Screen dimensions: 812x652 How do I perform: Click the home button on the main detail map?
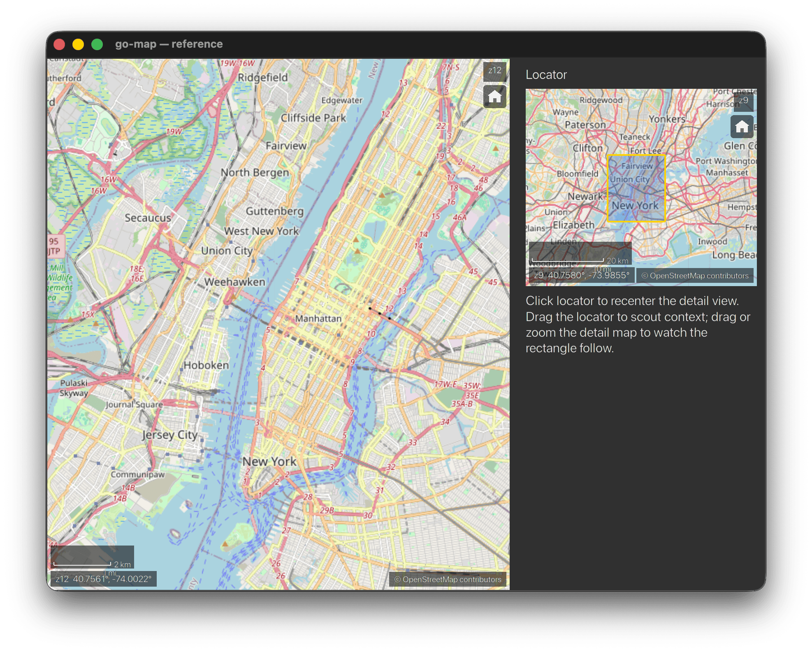(x=494, y=97)
